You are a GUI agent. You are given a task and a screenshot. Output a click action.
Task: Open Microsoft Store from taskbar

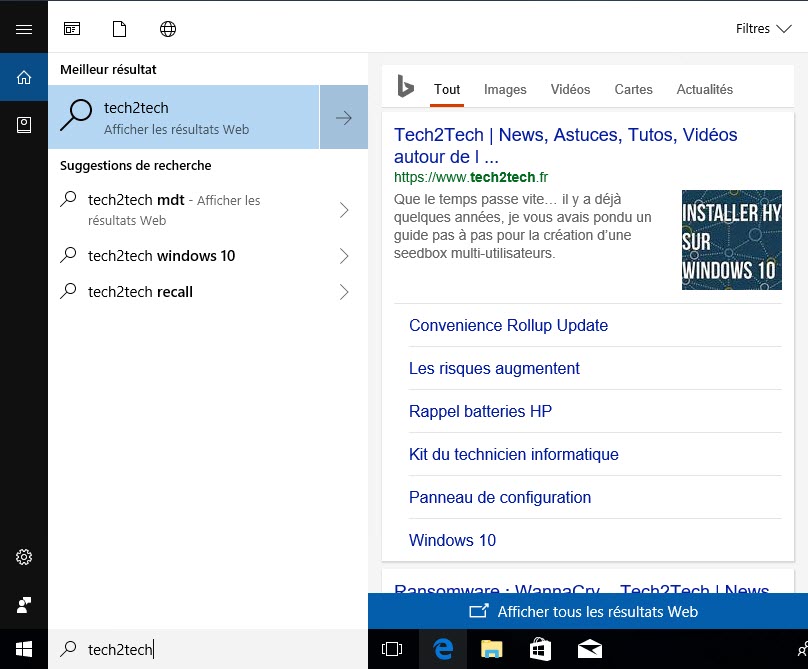[x=540, y=649]
